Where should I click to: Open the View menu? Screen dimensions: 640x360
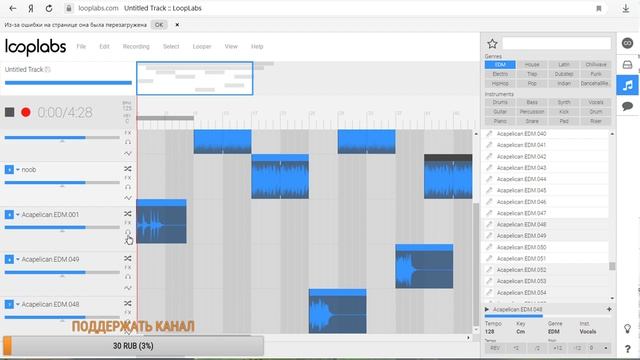tap(231, 47)
